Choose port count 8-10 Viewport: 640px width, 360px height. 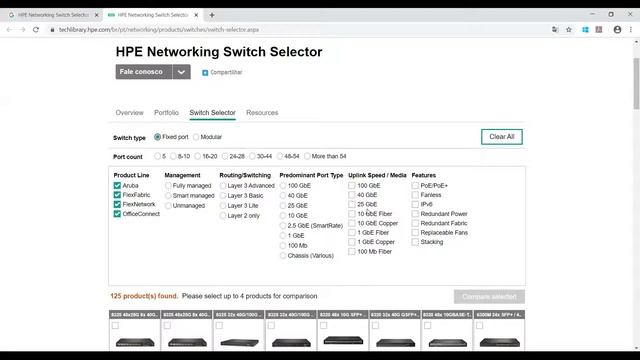coord(173,156)
